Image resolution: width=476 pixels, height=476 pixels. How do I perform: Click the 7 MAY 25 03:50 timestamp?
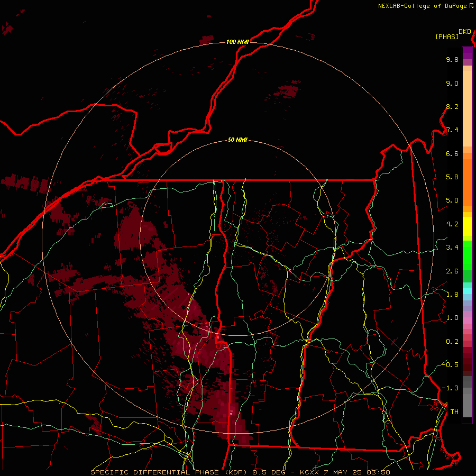tap(357, 472)
